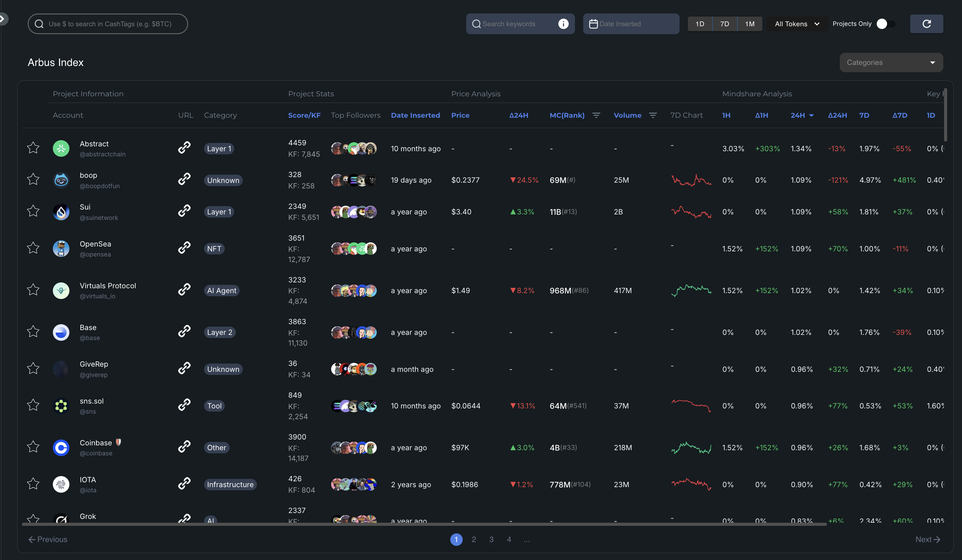Open the URL link for sns.sol
962x560 pixels.
coord(184,405)
